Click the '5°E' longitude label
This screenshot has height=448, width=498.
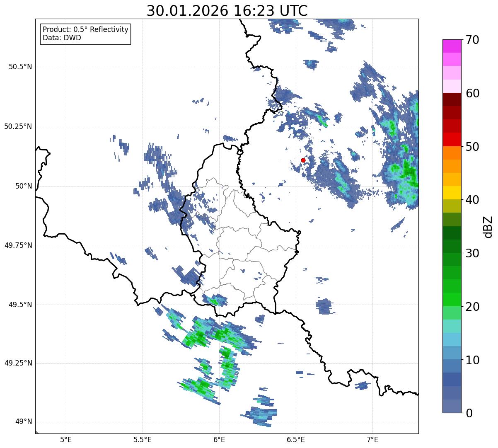pos(66,439)
